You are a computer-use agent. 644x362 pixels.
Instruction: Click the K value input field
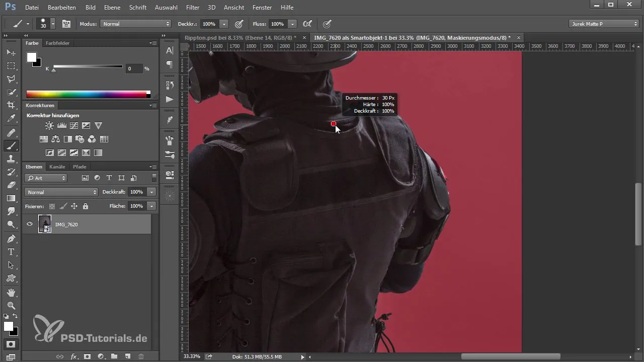[133, 68]
